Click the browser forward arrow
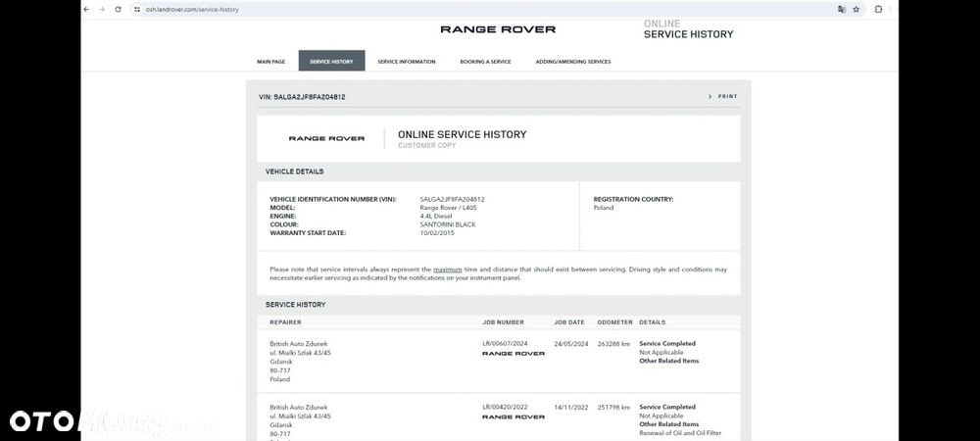 [x=102, y=10]
